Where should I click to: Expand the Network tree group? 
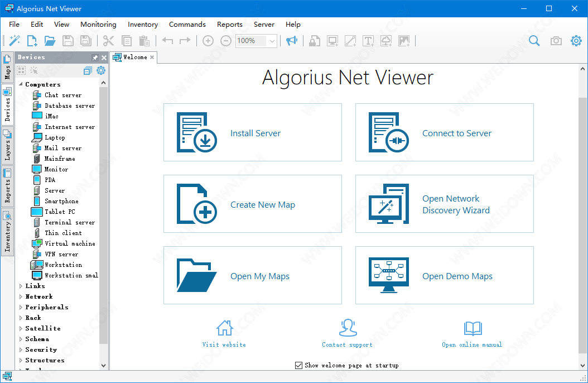(x=21, y=296)
